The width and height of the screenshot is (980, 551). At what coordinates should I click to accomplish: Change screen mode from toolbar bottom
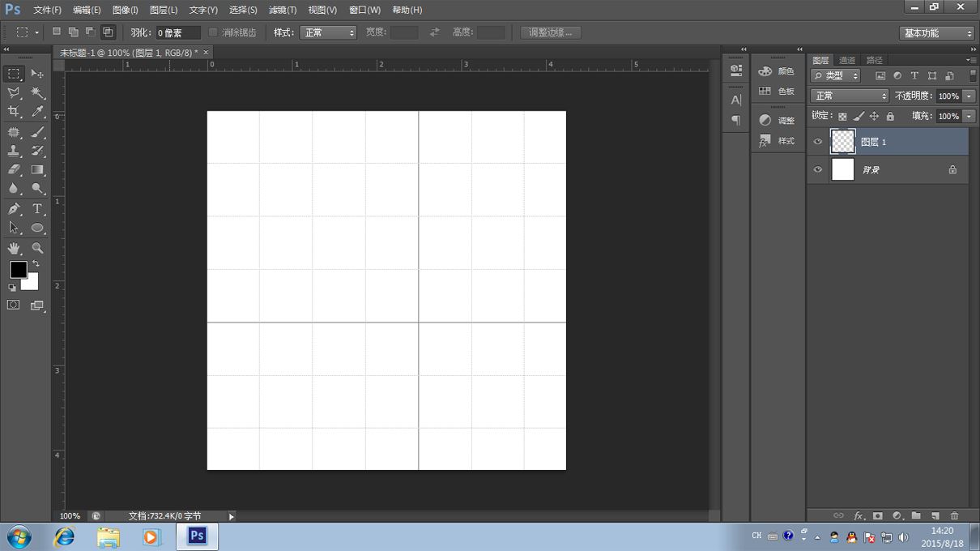click(37, 305)
